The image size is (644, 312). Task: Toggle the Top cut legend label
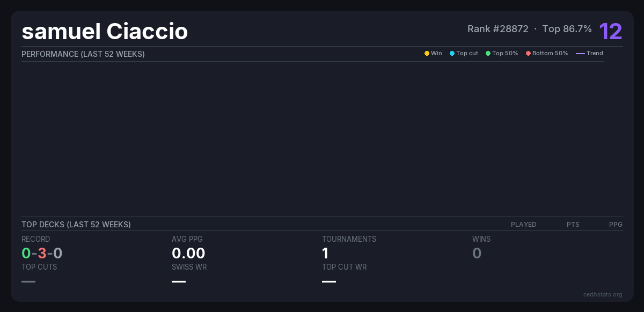coord(467,54)
